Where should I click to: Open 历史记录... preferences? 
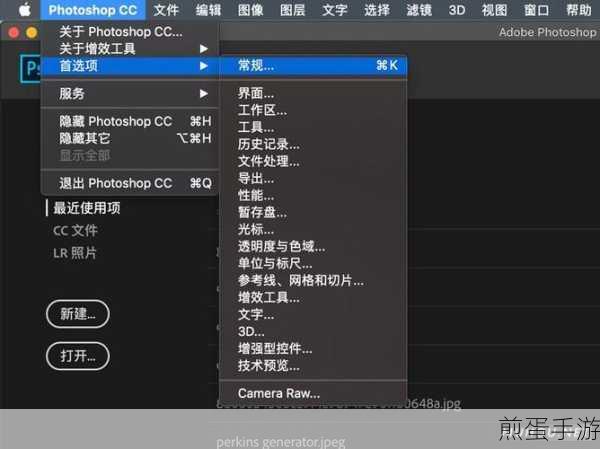(313, 144)
